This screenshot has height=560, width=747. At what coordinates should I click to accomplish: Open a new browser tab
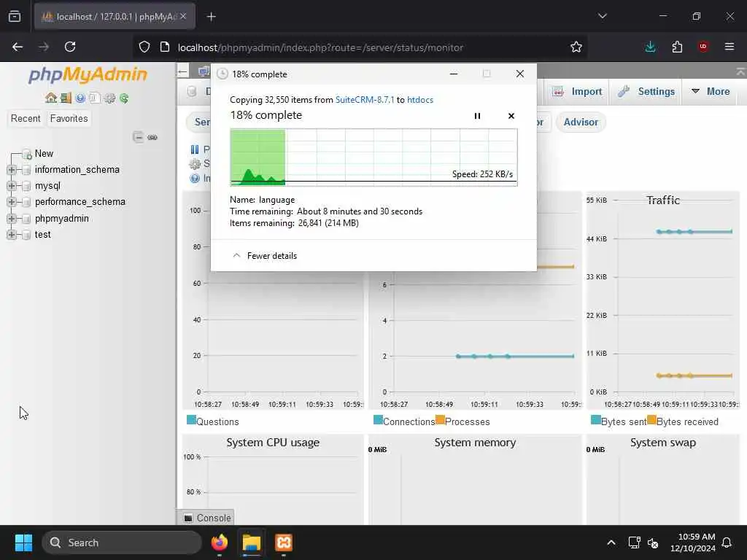pyautogui.click(x=212, y=17)
